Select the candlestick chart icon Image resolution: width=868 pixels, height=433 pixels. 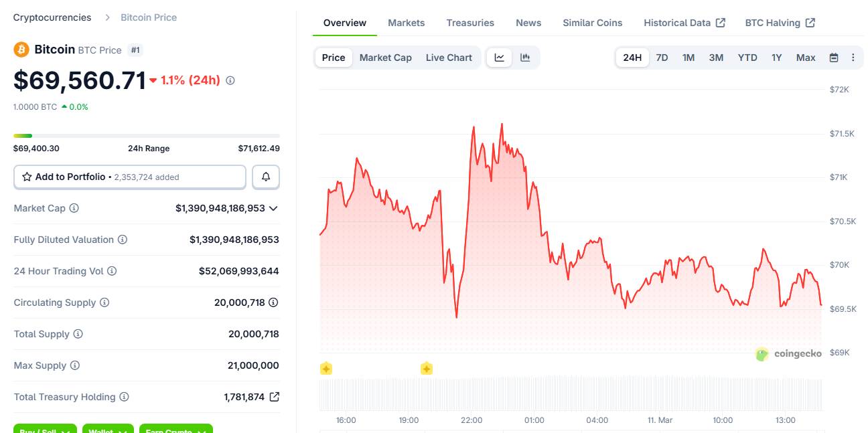pos(525,57)
